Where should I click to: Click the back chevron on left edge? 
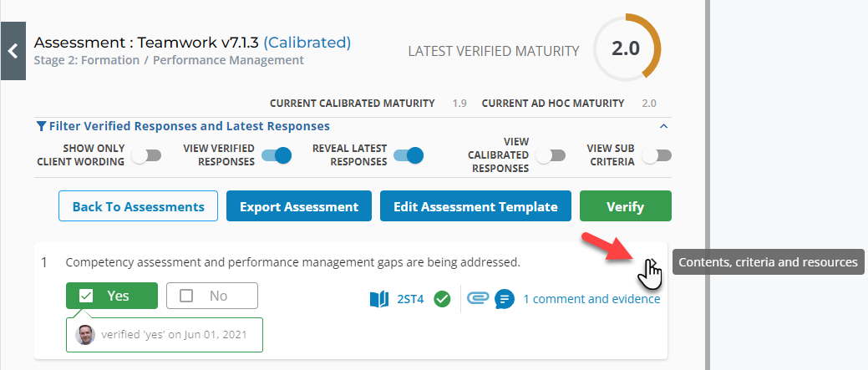pos(13,51)
